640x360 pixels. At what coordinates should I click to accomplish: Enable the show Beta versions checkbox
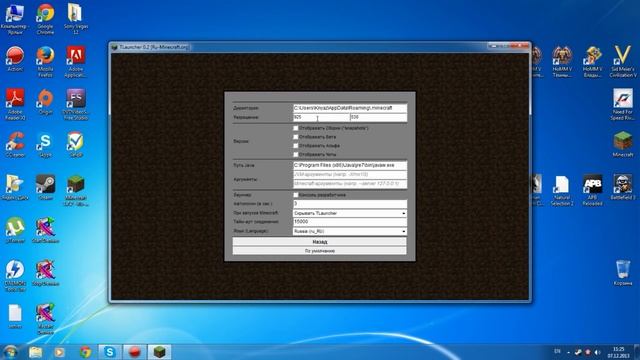[x=296, y=137]
